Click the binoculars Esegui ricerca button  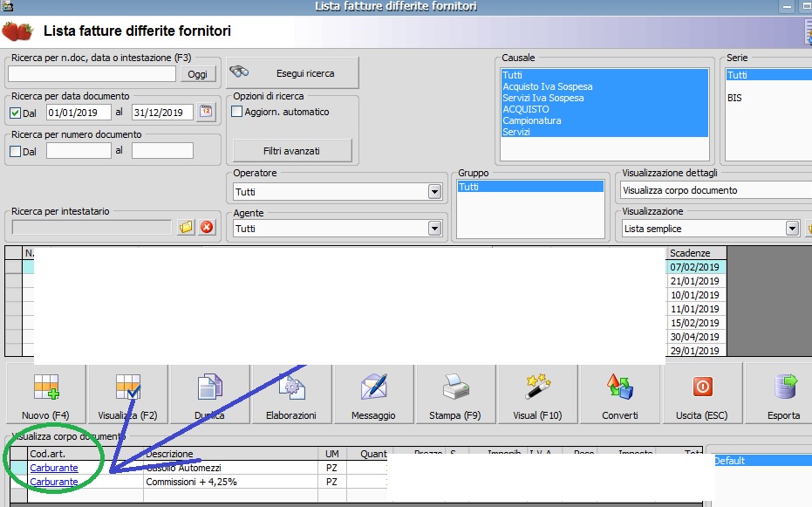pos(292,73)
